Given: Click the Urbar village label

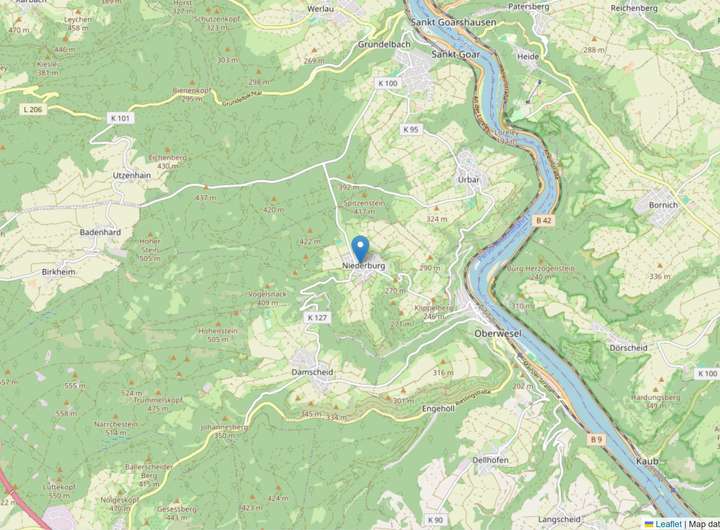Looking at the screenshot, I should [x=468, y=180].
